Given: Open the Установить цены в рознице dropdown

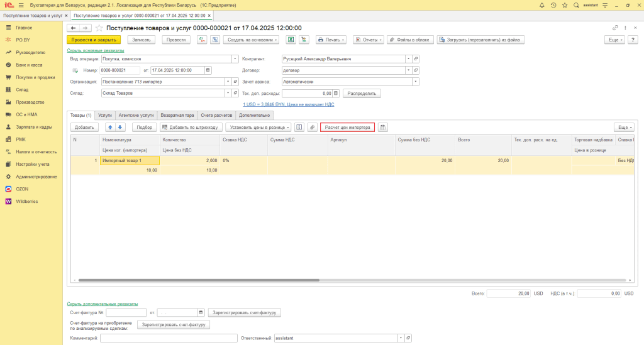Looking at the screenshot, I should [258, 127].
